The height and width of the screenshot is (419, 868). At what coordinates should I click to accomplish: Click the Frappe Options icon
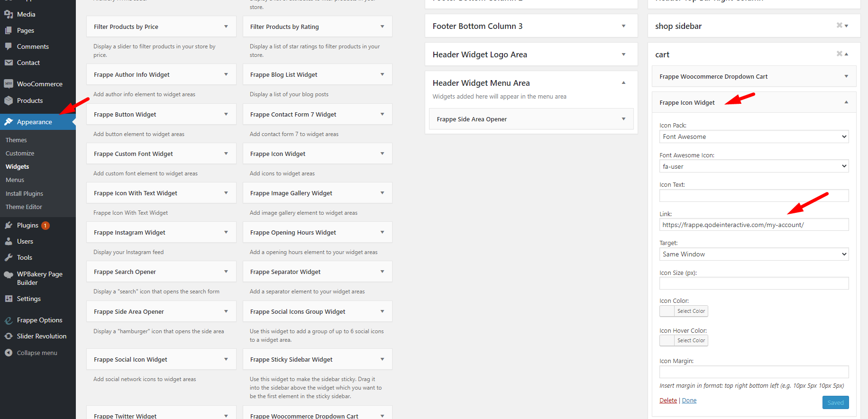coord(9,320)
